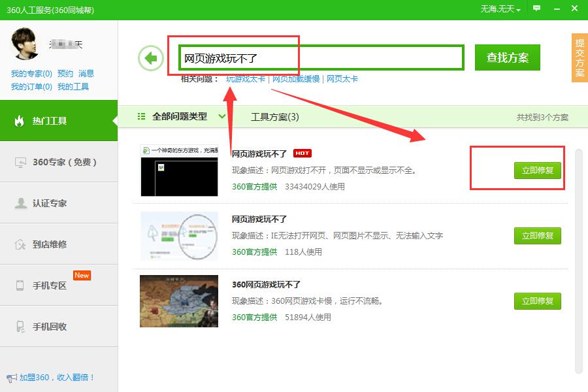Click the feedback bubble icon in title bar
Viewport: 588px width, 392px height.
coord(537,7)
